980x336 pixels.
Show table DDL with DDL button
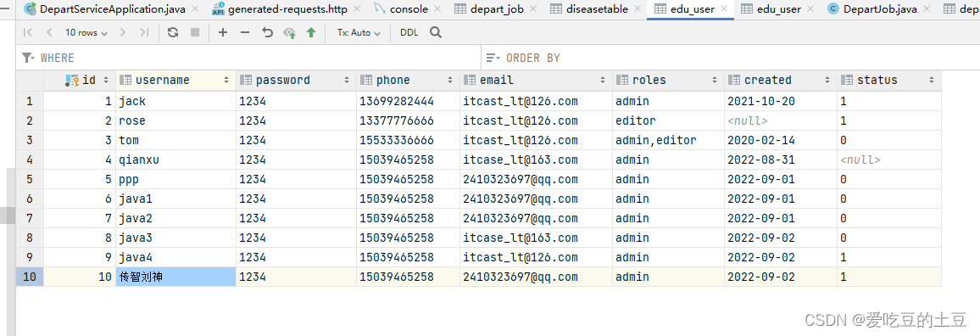[409, 32]
